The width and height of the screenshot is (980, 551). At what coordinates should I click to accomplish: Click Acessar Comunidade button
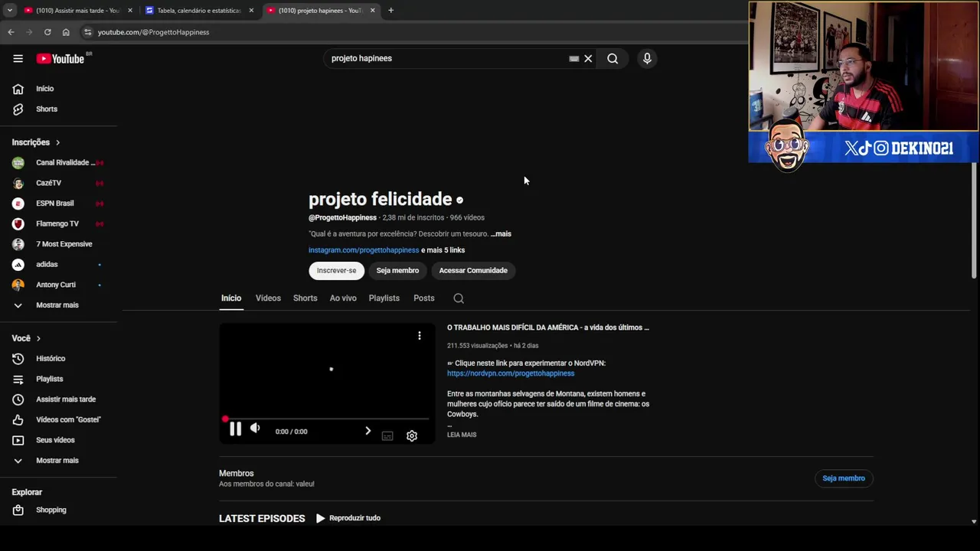(473, 271)
